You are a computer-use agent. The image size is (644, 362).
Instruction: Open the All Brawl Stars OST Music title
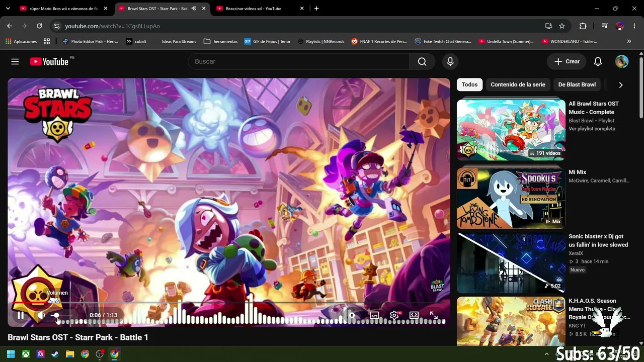pyautogui.click(x=594, y=108)
